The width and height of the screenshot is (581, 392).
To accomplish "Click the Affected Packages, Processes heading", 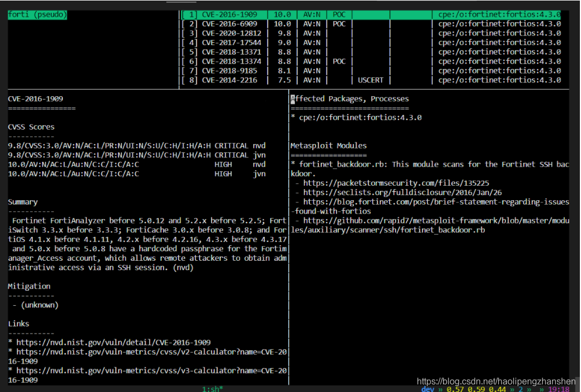I will tap(350, 99).
